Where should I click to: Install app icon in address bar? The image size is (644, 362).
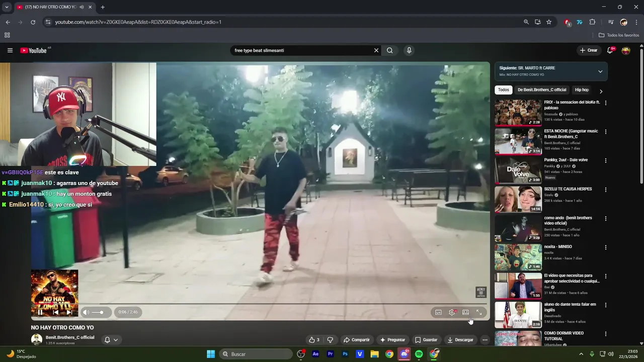point(537,22)
